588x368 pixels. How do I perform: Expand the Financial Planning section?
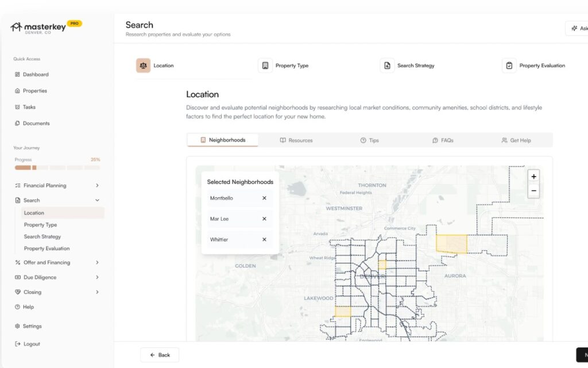97,186
